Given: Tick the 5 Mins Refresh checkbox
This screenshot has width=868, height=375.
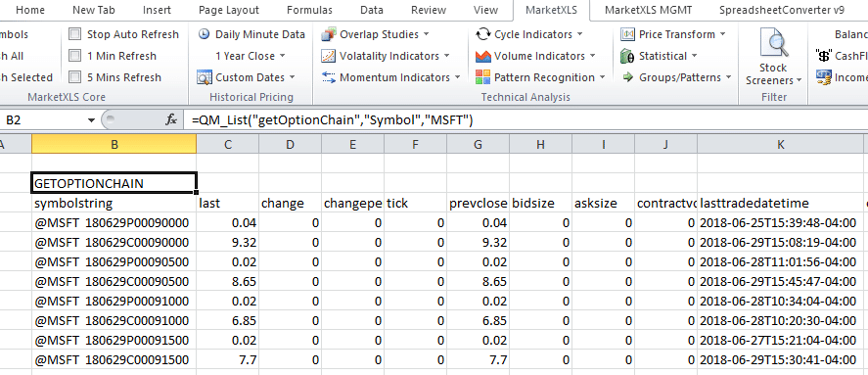Looking at the screenshot, I should point(74,77).
